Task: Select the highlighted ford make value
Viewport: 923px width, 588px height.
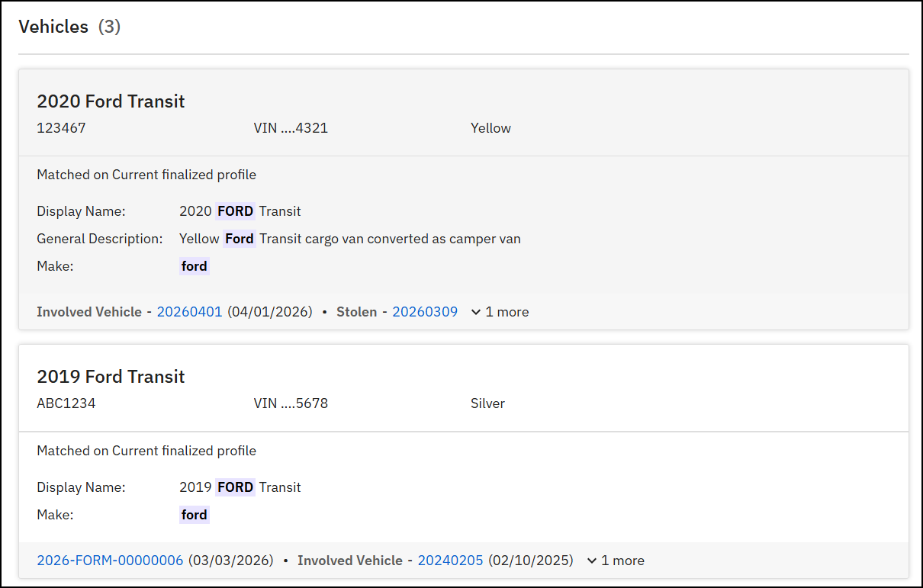Action: pyautogui.click(x=194, y=265)
